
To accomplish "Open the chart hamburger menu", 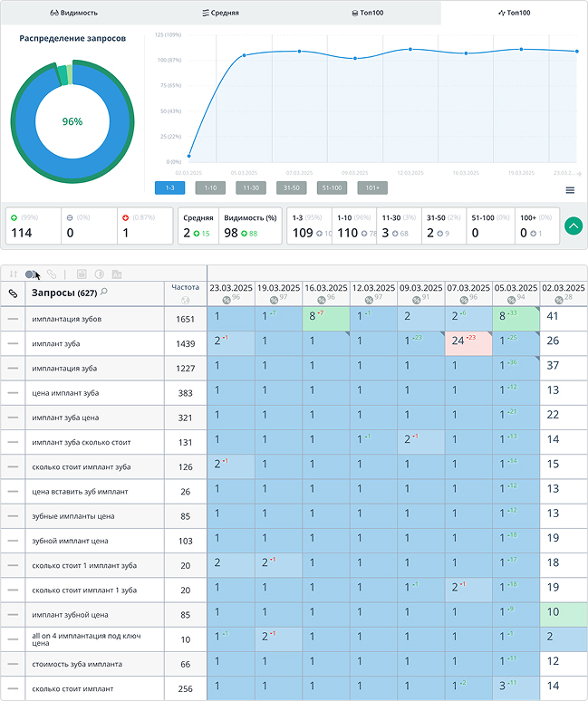I will point(570,190).
